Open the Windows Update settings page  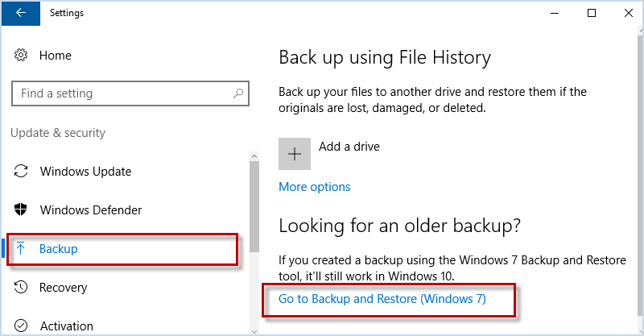tap(85, 172)
